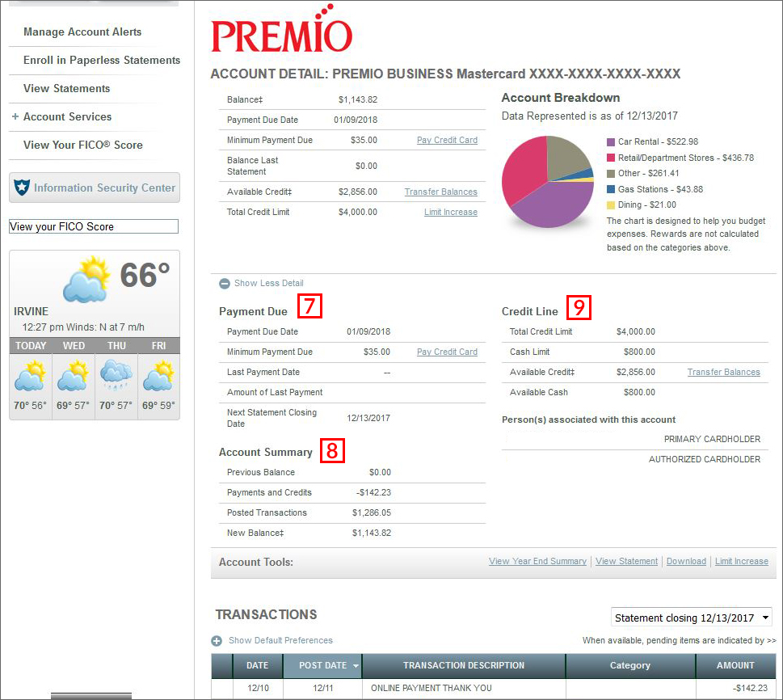Click Transfer Balances link in top summary
This screenshot has height=700, width=783.
click(441, 192)
